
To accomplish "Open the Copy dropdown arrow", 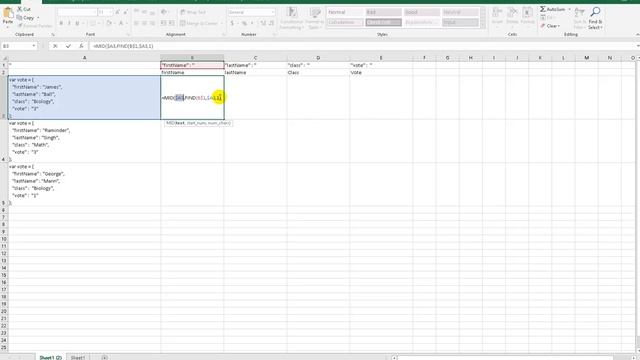I will [x=38, y=18].
